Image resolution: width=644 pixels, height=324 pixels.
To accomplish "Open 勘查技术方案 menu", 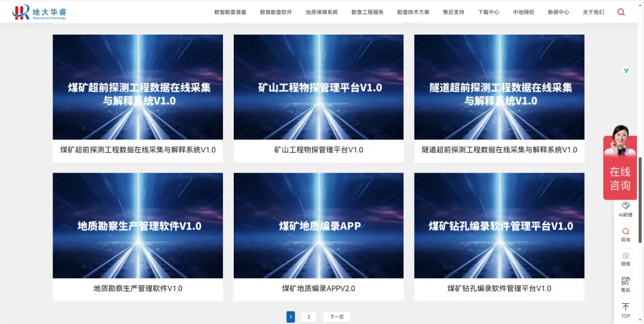I will [x=413, y=13].
